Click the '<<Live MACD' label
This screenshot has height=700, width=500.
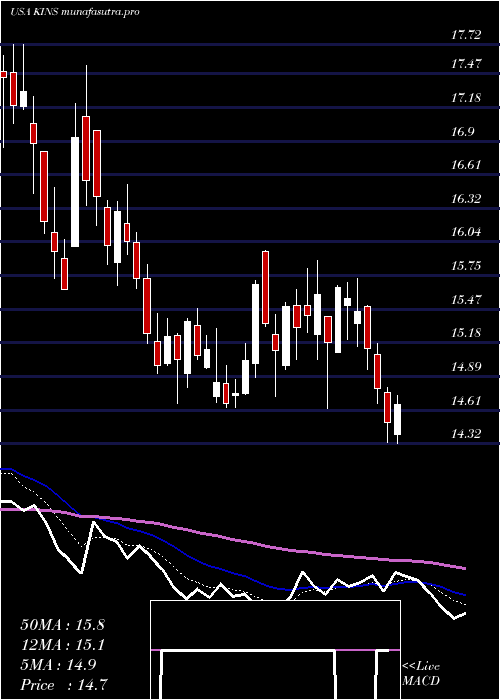tap(421, 674)
